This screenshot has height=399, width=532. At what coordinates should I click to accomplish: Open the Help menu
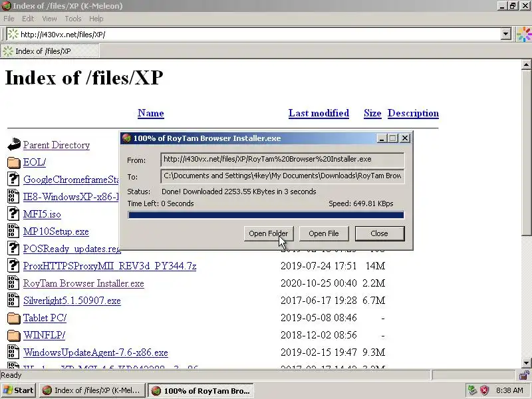click(x=96, y=19)
